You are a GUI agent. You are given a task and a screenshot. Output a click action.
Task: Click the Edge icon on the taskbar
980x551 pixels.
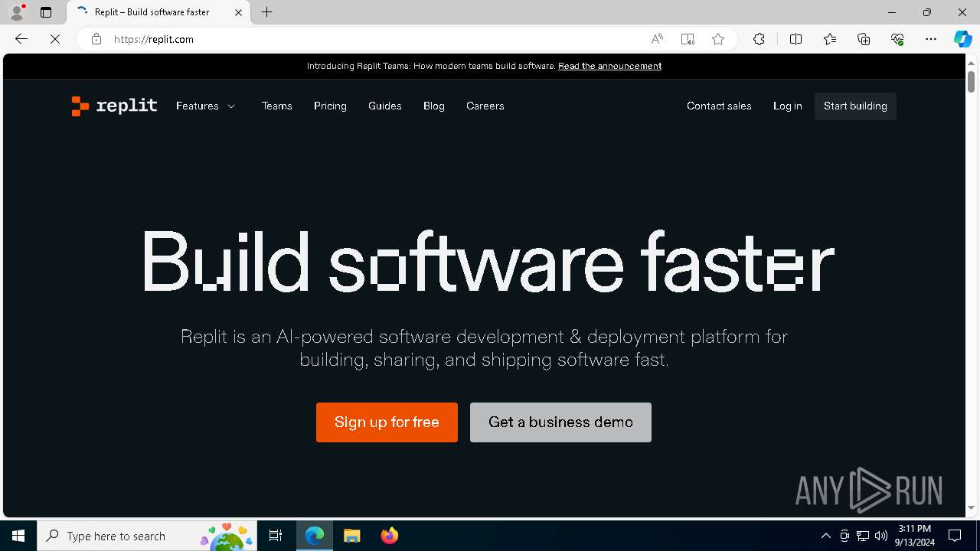(x=315, y=536)
